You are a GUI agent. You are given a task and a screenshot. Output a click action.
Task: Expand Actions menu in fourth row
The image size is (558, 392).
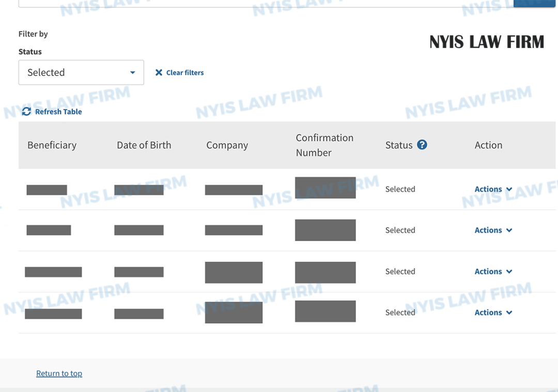[x=493, y=312]
